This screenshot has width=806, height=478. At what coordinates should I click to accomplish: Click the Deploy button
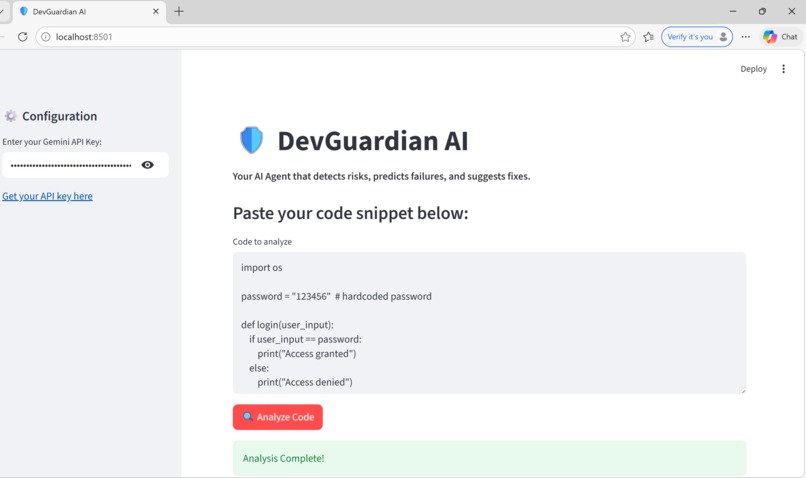tap(753, 69)
